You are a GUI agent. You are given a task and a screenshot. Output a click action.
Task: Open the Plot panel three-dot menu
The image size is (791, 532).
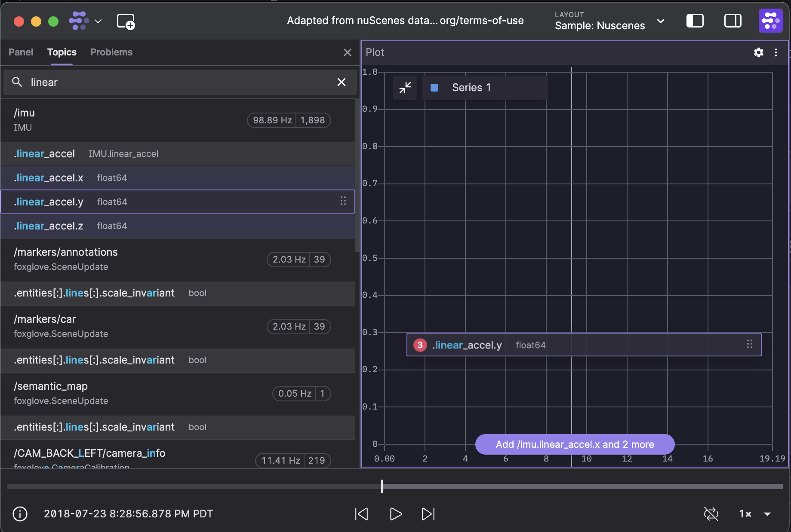[x=776, y=52]
